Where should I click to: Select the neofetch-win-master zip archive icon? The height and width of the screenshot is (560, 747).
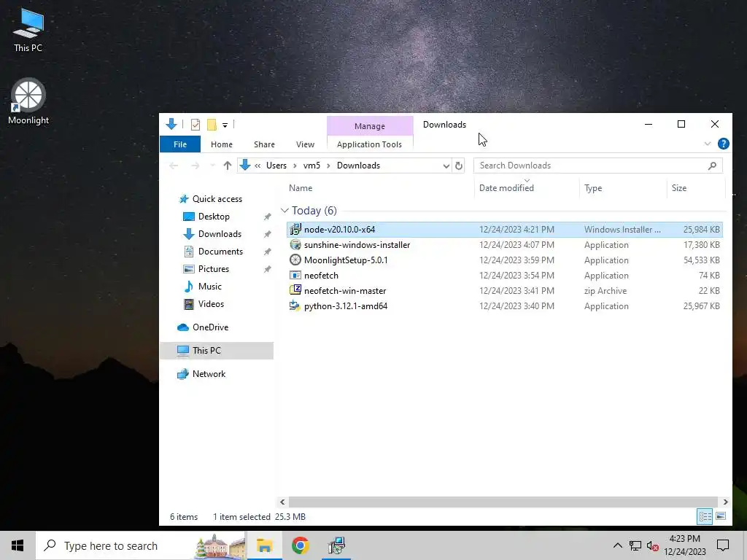click(295, 290)
